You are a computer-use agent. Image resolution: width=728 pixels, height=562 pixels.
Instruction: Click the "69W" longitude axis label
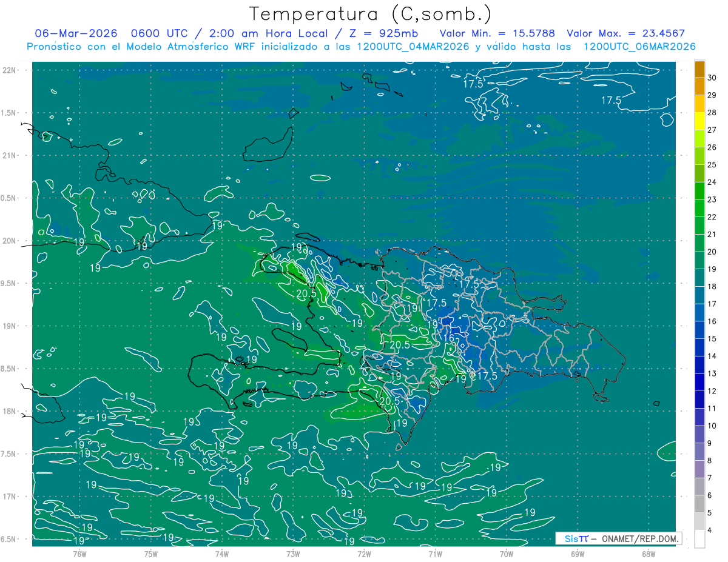click(x=577, y=554)
